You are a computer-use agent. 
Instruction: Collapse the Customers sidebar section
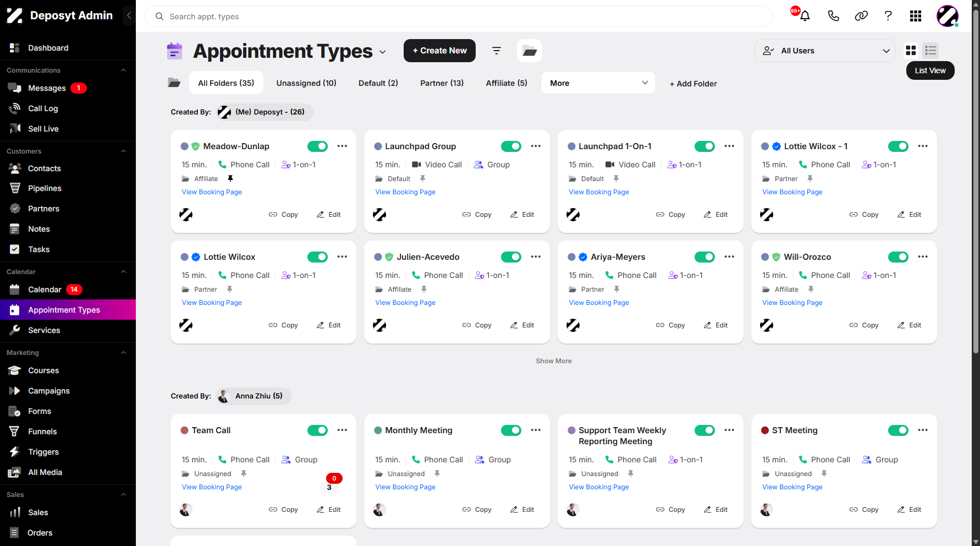click(x=124, y=151)
